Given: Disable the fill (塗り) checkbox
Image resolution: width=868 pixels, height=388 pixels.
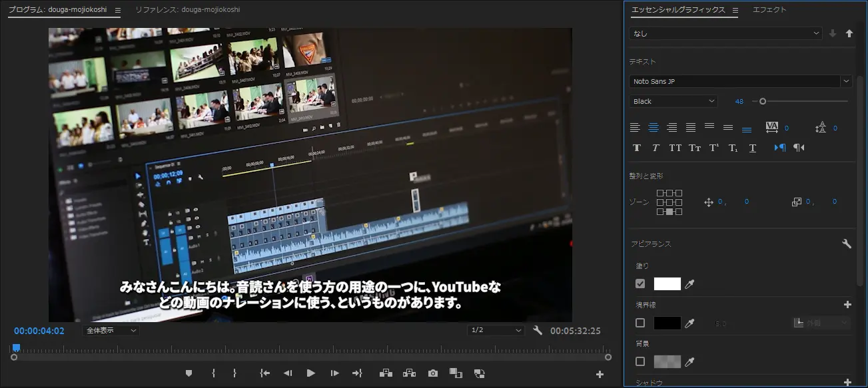Looking at the screenshot, I should pos(640,282).
